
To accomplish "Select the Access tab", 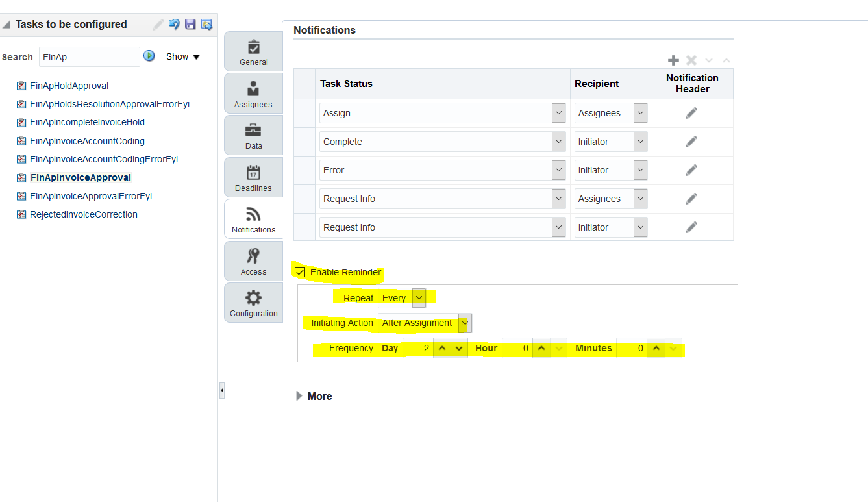I will pyautogui.click(x=253, y=261).
